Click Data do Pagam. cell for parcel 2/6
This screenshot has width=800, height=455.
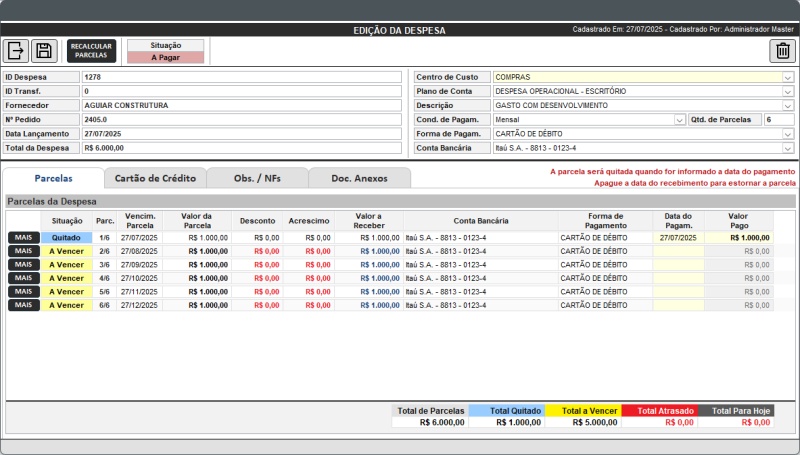pyautogui.click(x=678, y=251)
